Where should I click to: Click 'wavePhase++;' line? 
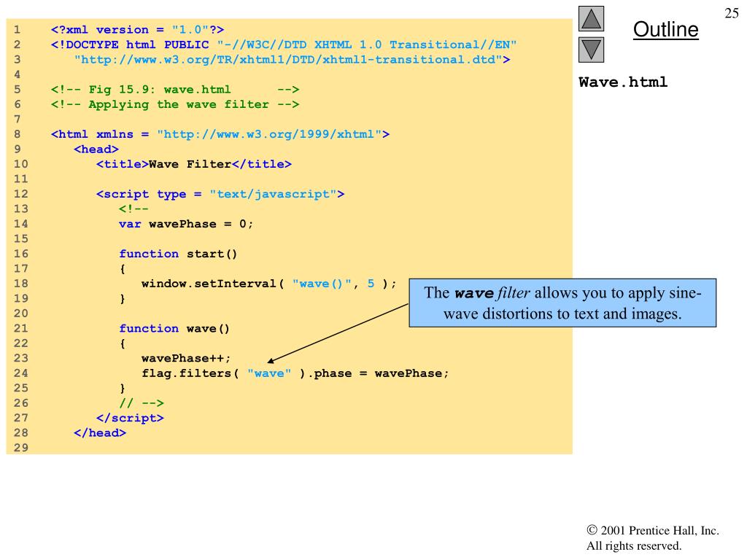tap(186, 358)
